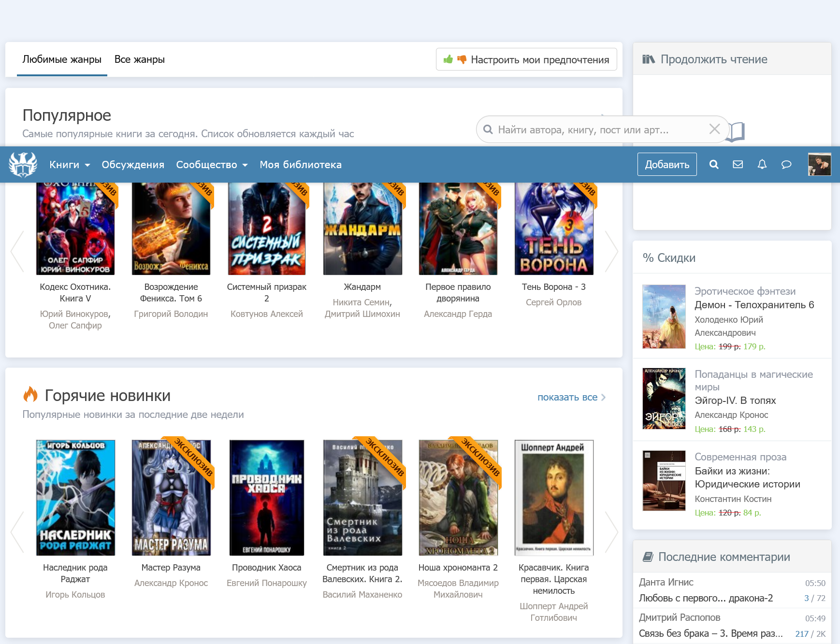Open notifications bell icon

(762, 165)
